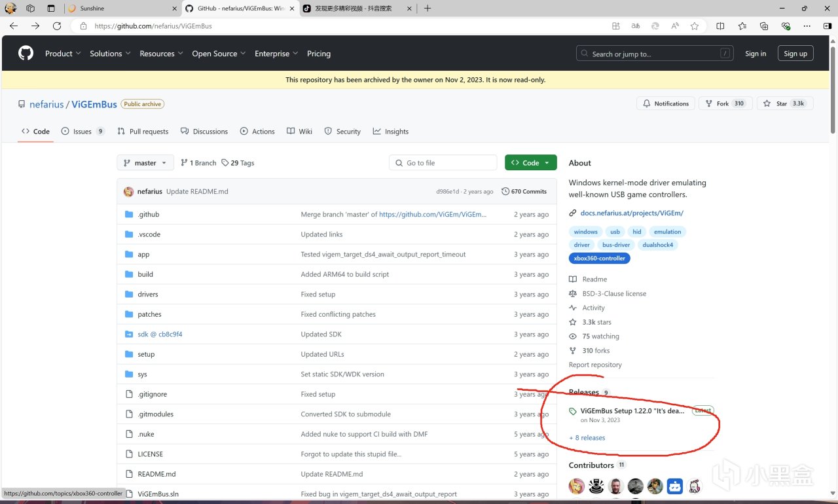Open the README.md file
Image resolution: width=838 pixels, height=504 pixels.
pyautogui.click(x=156, y=474)
